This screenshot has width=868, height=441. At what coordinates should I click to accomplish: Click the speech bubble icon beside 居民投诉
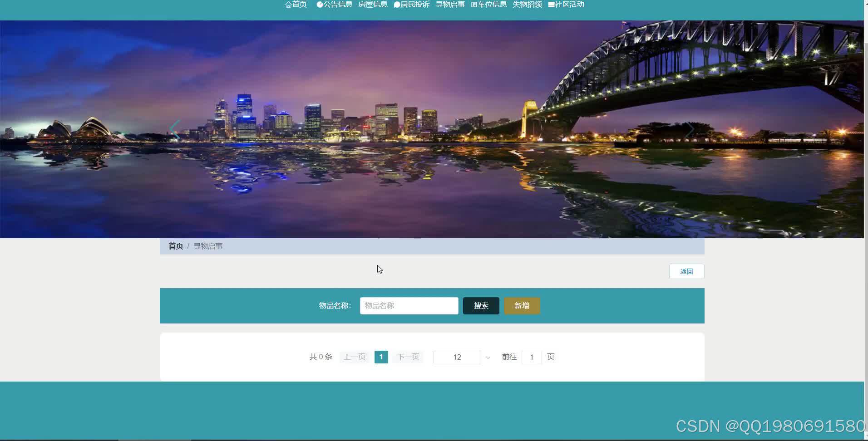[x=396, y=4]
